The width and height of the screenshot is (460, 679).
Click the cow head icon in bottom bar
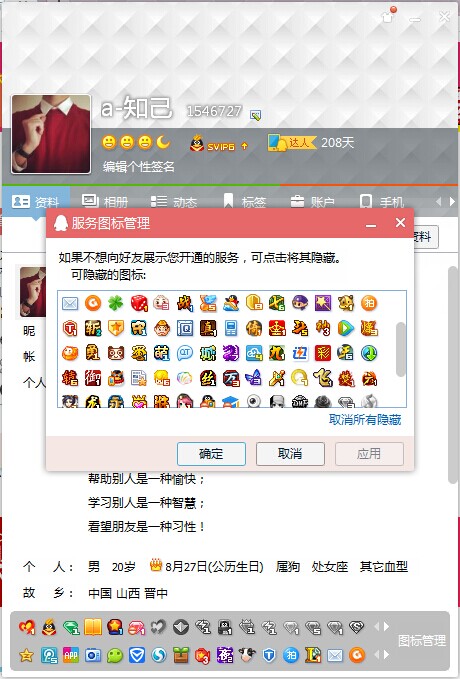pyautogui.click(x=246, y=655)
